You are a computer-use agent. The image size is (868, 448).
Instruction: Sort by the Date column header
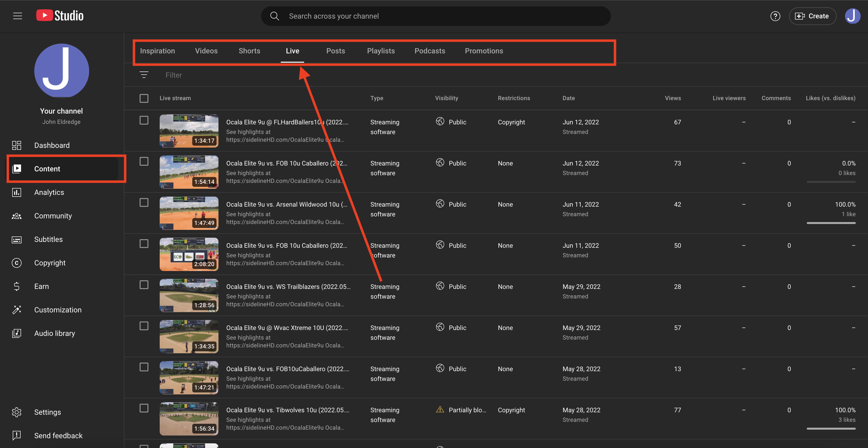(568, 98)
